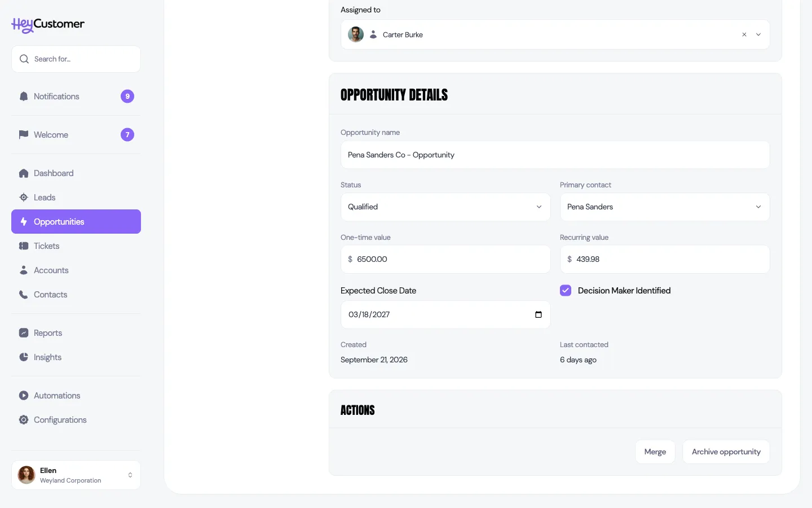This screenshot has width=812, height=508.
Task: Click the Reports chart icon
Action: [x=24, y=333]
